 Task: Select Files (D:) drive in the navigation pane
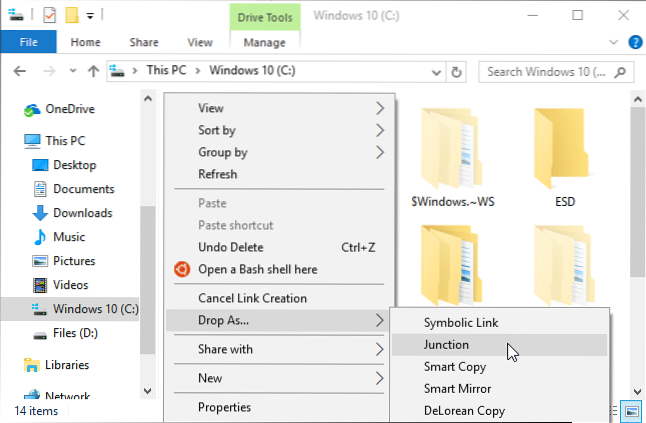pyautogui.click(x=65, y=333)
